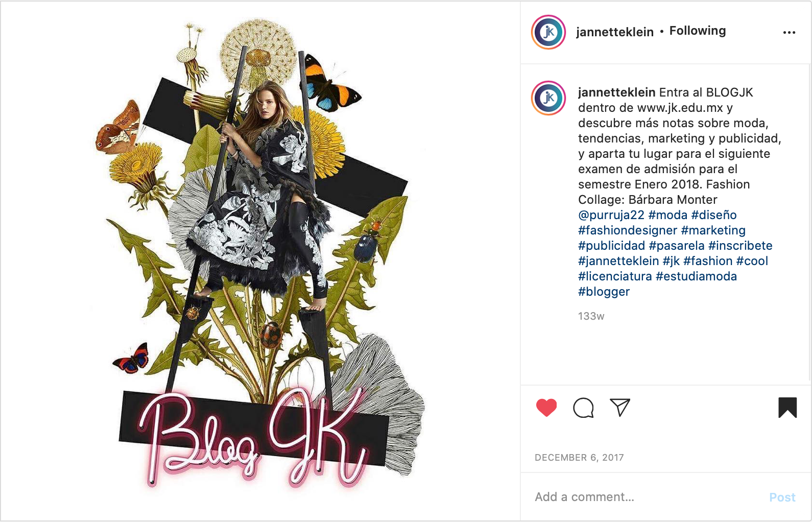812x522 pixels.
Task: Click the 133w timestamp
Action: pyautogui.click(x=591, y=316)
